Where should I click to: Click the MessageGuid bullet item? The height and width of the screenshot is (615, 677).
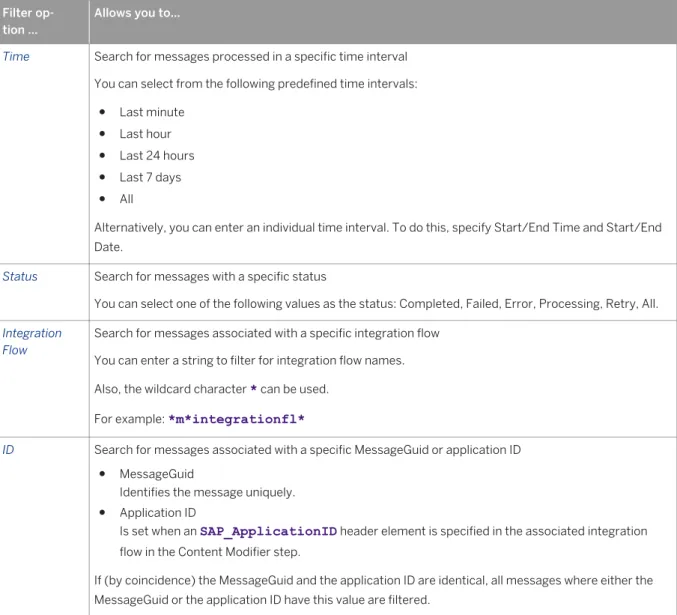tap(157, 474)
